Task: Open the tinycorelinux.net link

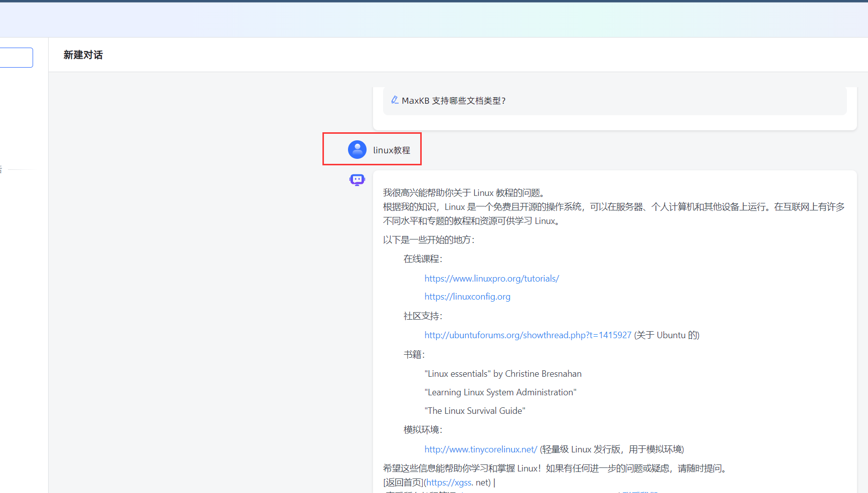Action: click(480, 449)
